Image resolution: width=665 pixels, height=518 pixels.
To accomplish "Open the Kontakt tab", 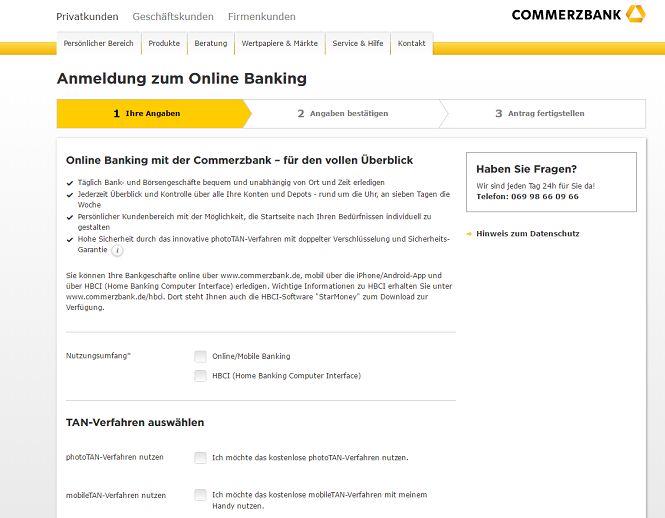I will coord(411,43).
